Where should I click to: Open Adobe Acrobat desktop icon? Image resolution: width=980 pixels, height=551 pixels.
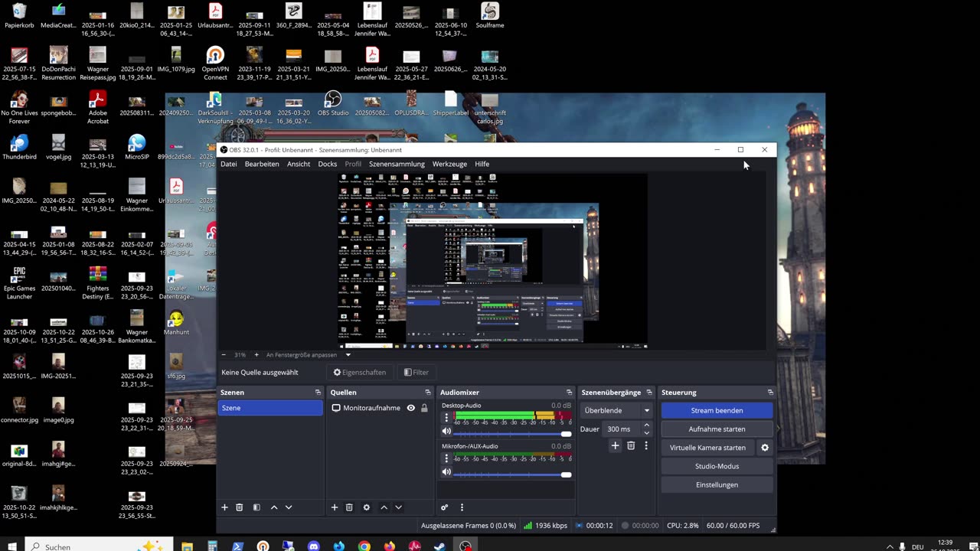pos(97,107)
